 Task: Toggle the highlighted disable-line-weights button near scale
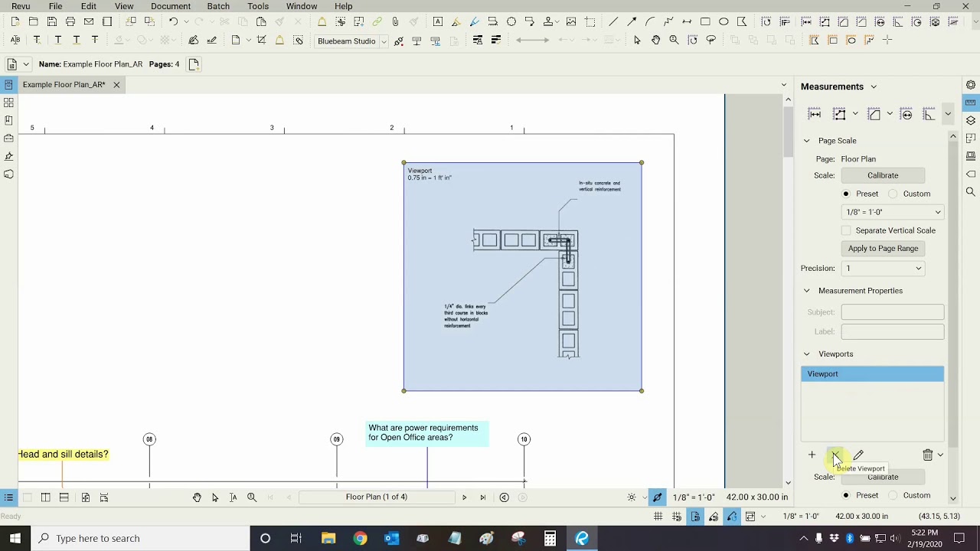click(657, 497)
